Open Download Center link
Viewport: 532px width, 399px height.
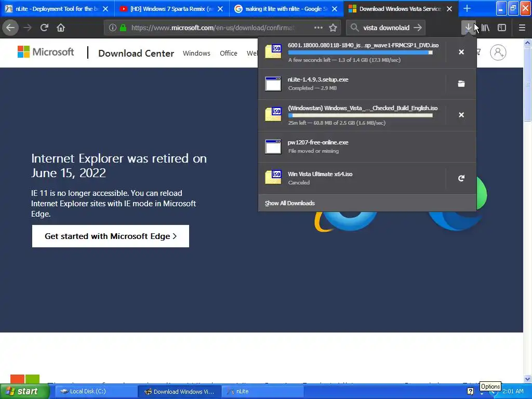click(136, 54)
